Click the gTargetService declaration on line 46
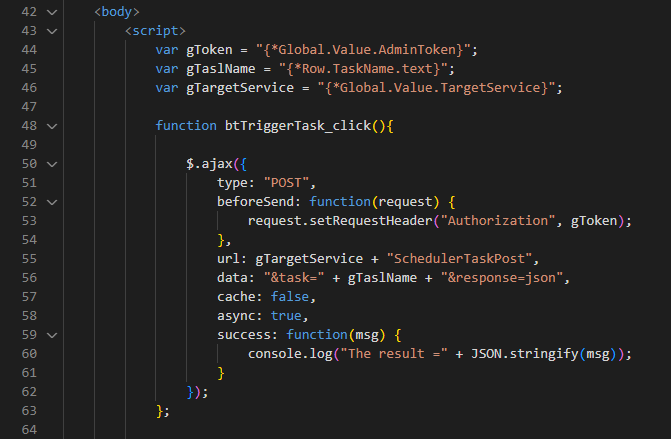 tap(240, 88)
